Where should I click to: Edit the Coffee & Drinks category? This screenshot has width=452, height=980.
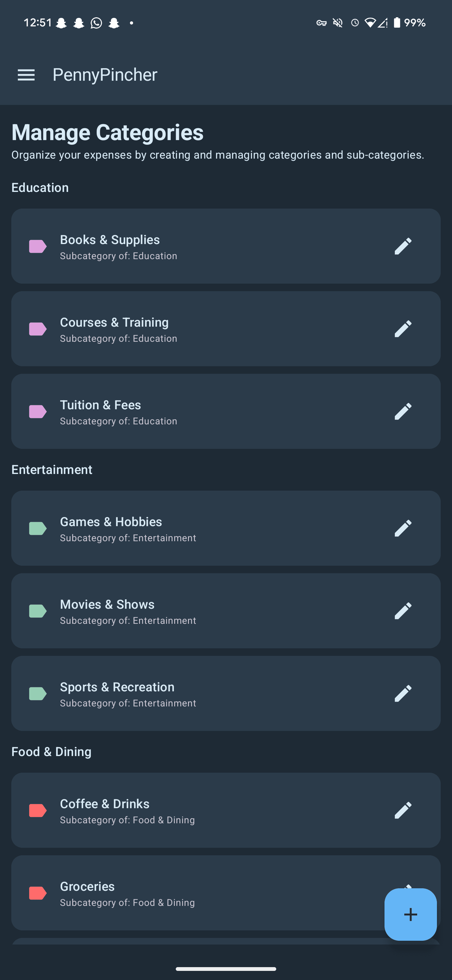[403, 810]
